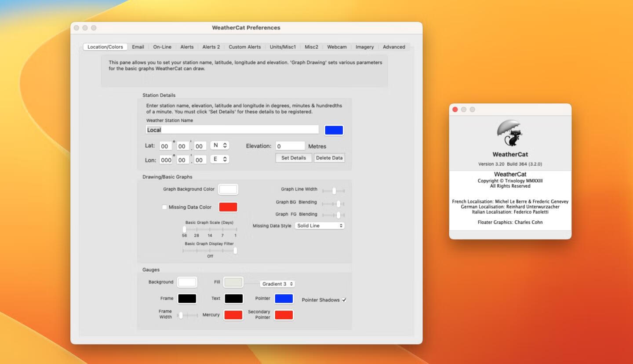Screen dimensions: 633x364
Task: Open the gauge Frame color swatch
Action: click(x=187, y=298)
